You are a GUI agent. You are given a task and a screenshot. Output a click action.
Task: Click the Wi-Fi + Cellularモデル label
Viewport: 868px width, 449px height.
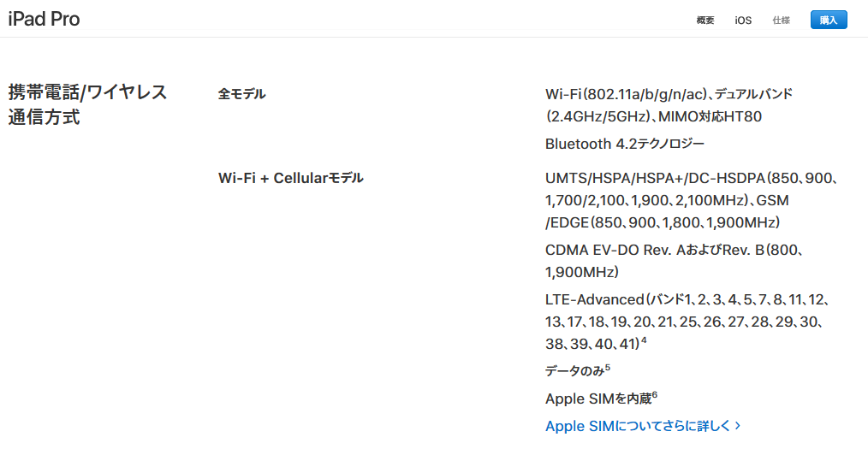291,178
